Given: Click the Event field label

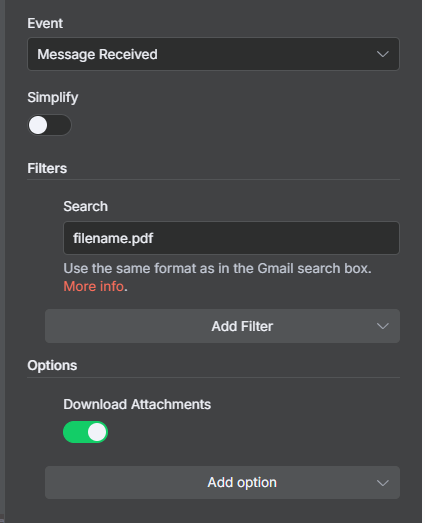Looking at the screenshot, I should click(45, 23).
